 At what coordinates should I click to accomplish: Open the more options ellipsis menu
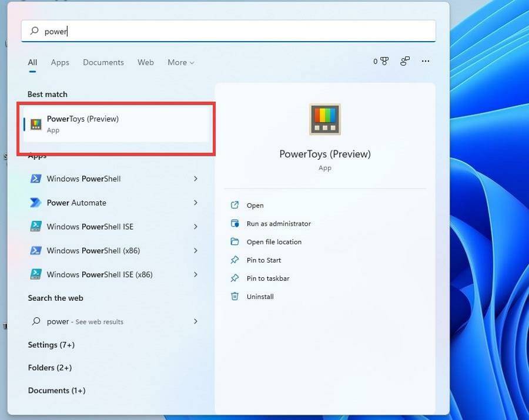426,61
